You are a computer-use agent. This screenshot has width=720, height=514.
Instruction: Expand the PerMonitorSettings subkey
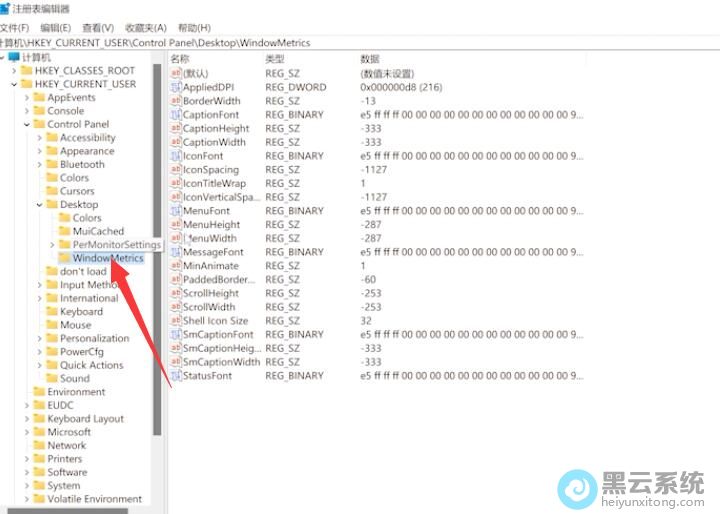[52, 245]
